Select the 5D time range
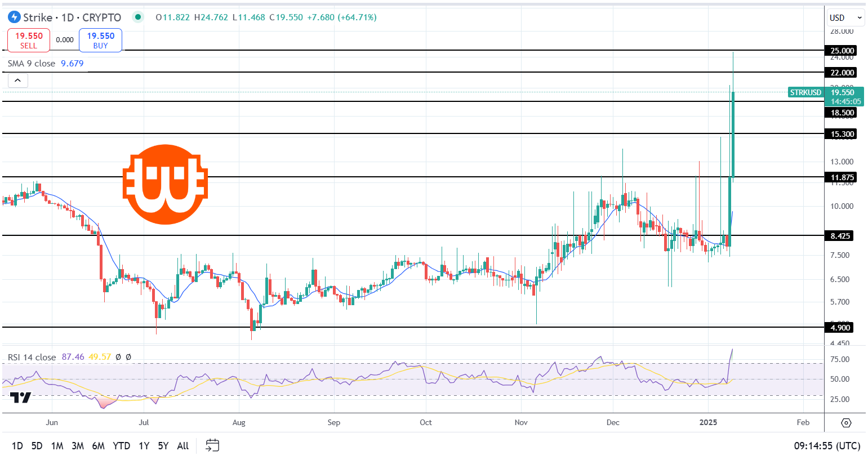This screenshot has height=460, width=868. 37,446
